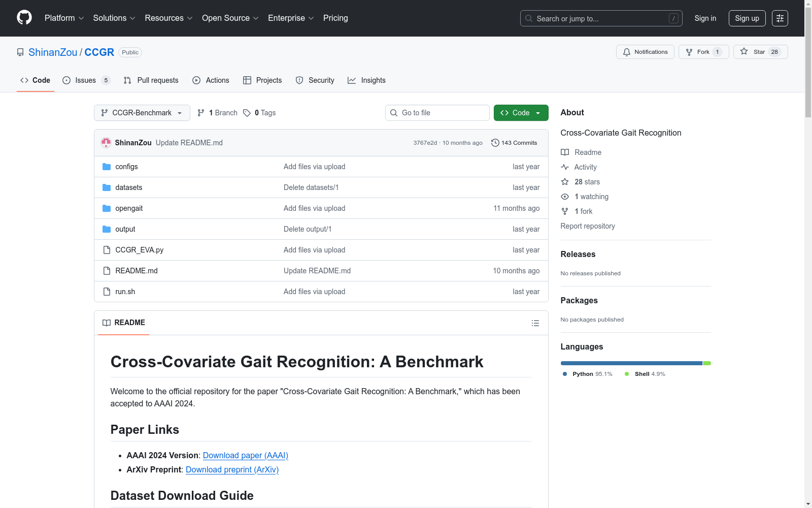Screen dimensions: 812x508
Task: Open the green Code dropdown
Action: (521, 113)
